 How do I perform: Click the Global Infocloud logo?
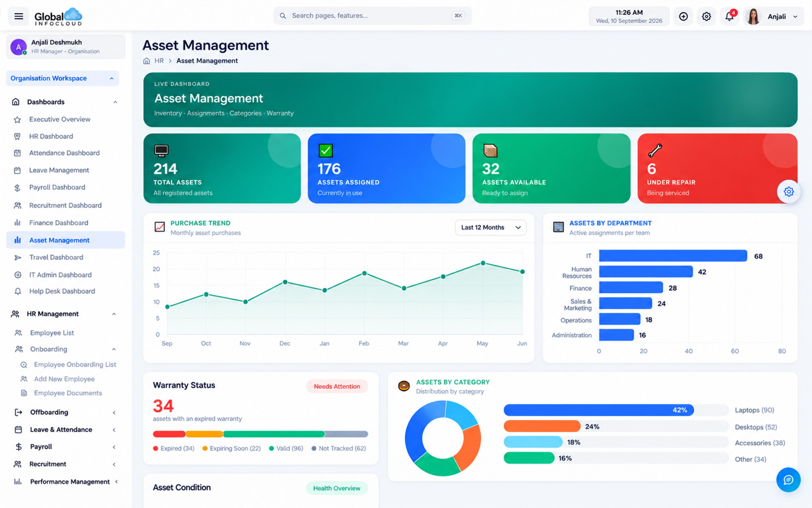[58, 17]
